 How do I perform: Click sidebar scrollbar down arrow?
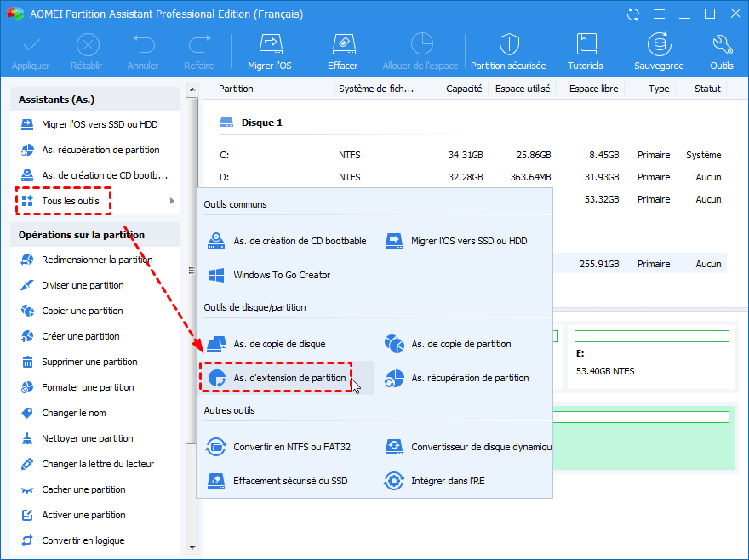[x=192, y=547]
